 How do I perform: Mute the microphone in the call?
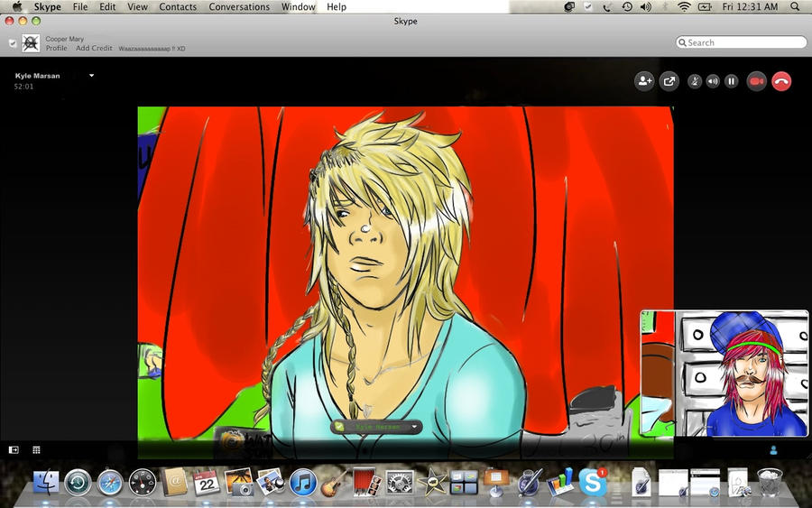[695, 81]
